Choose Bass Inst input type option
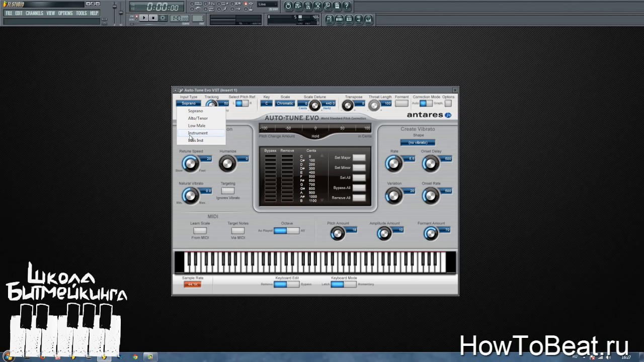Screen dimensions: 644x362 click(201, 140)
